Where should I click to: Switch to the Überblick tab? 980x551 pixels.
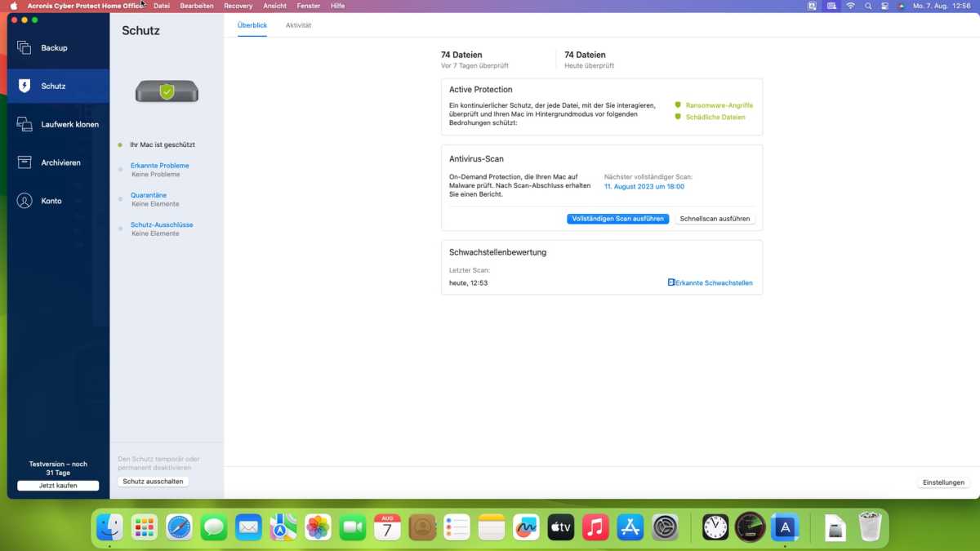(x=252, y=25)
